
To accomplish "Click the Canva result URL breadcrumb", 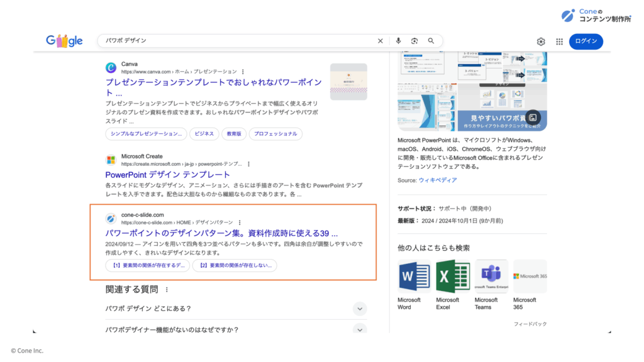I will pyautogui.click(x=179, y=72).
